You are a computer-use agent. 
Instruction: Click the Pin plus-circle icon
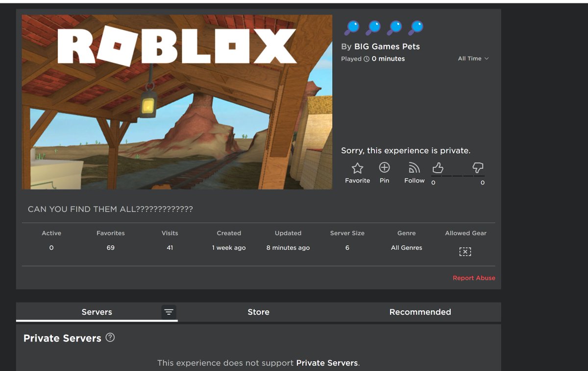(x=385, y=167)
